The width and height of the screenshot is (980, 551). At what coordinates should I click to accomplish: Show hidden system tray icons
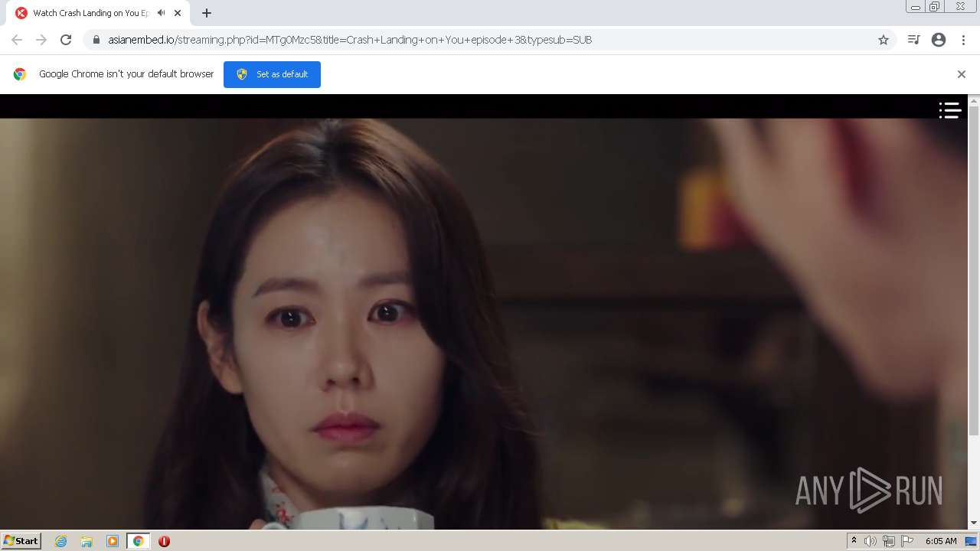(x=854, y=541)
